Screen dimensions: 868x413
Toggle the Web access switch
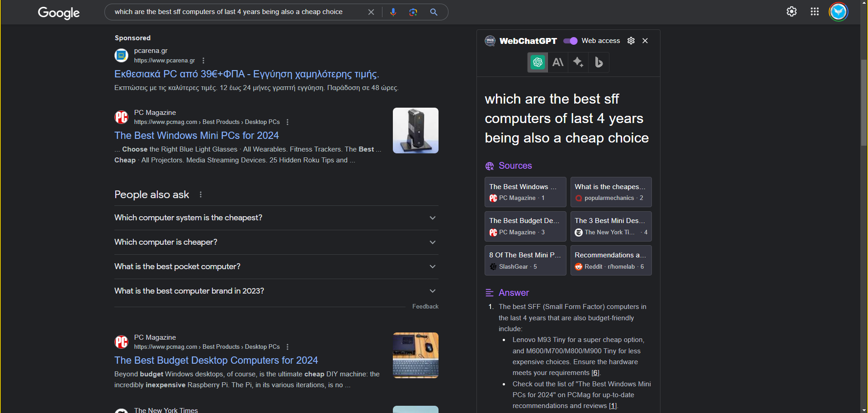[x=571, y=41]
